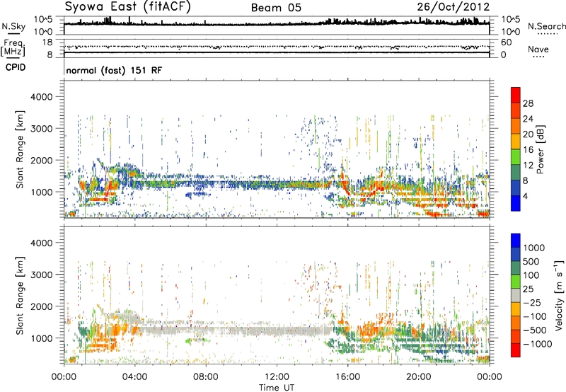The height and width of the screenshot is (392, 566).
Task: Click the date '26/Oct/2012'
Action: (x=454, y=7)
